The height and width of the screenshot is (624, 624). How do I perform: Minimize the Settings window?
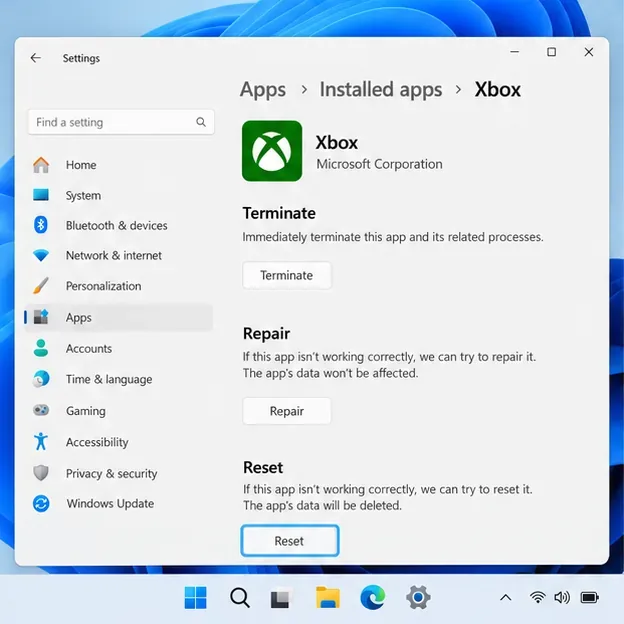click(x=515, y=52)
